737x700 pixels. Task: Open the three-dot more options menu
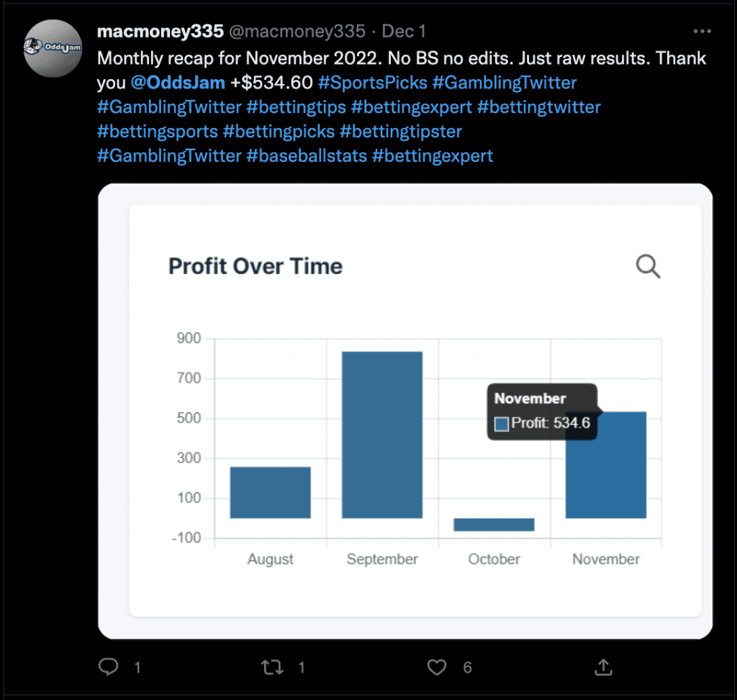(x=702, y=32)
